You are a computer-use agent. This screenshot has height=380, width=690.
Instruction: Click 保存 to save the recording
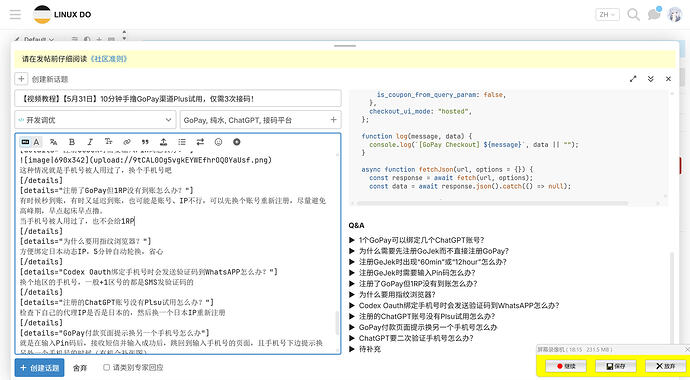tap(616, 365)
